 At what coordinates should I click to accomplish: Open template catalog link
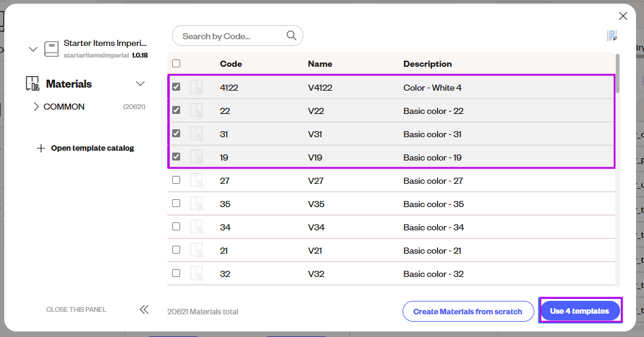click(93, 148)
